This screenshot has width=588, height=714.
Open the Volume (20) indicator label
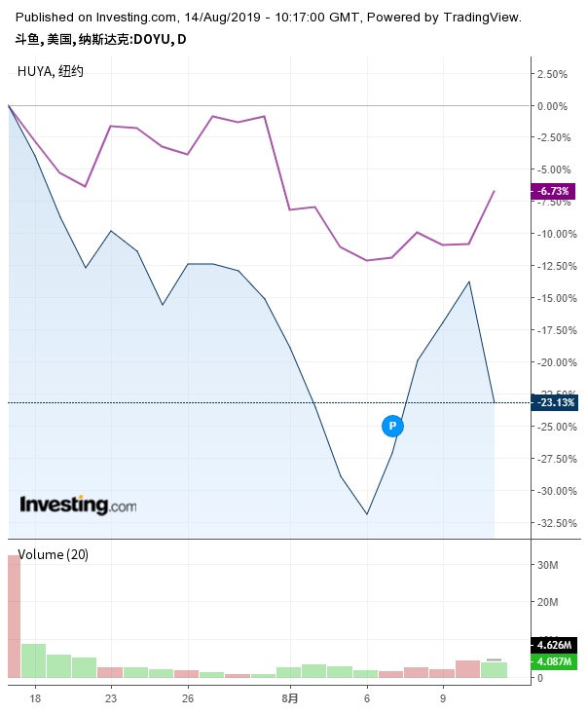[x=53, y=554]
